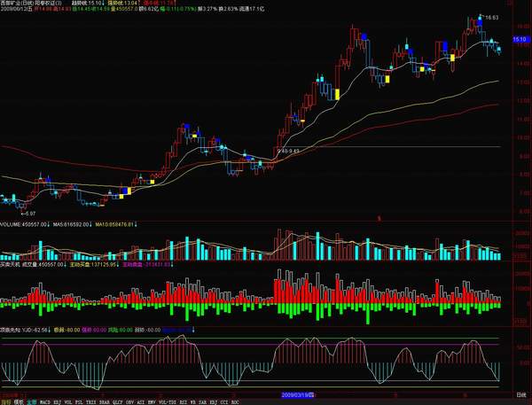Viewport: 532px width, 405px height.
Task: Click the 16.63 high price label
Action: pyautogui.click(x=492, y=18)
